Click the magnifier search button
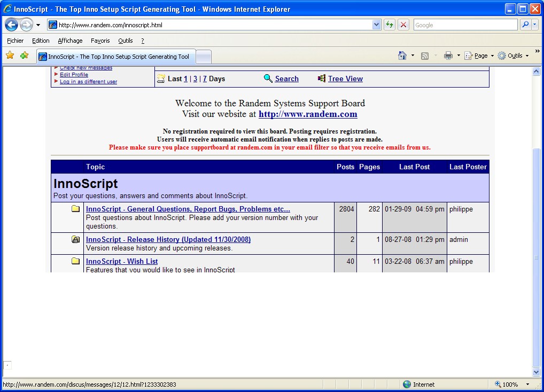Viewport: 544px width, 392px height. [525, 25]
